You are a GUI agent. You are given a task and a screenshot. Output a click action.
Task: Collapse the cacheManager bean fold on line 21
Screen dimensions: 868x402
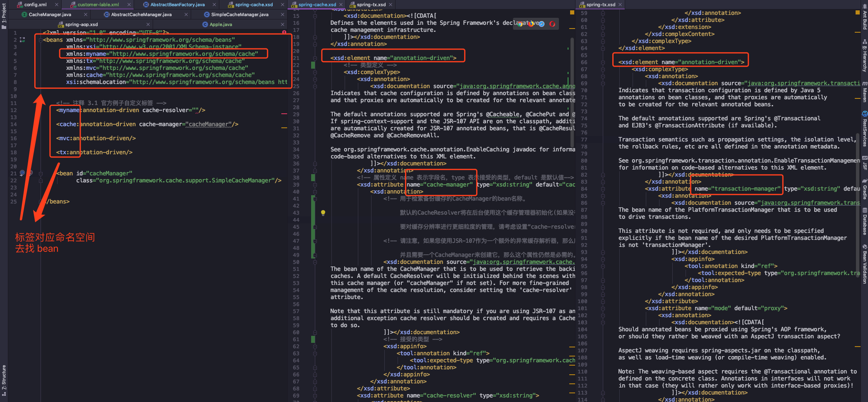click(x=40, y=173)
